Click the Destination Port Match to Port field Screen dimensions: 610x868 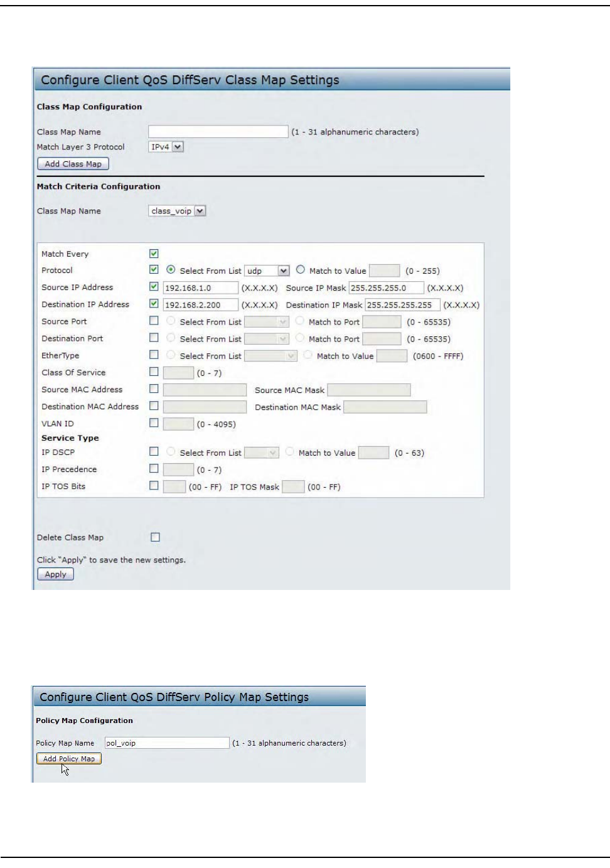(x=382, y=338)
